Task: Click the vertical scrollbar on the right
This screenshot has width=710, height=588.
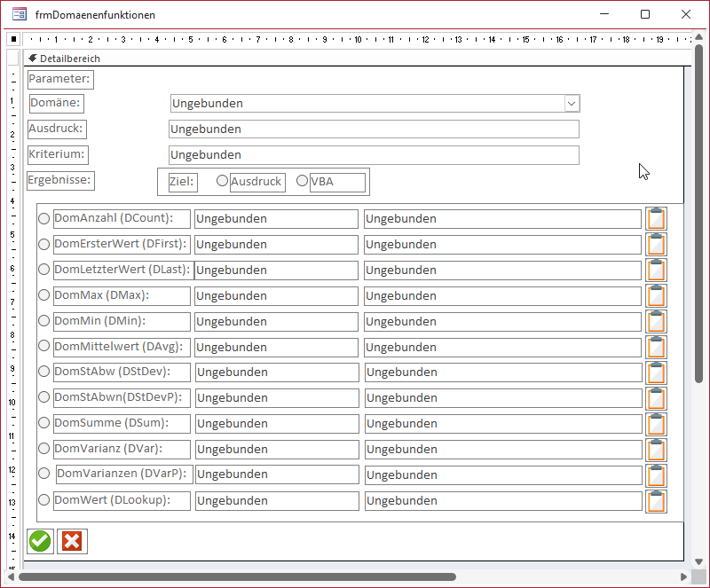Action: [x=699, y=213]
